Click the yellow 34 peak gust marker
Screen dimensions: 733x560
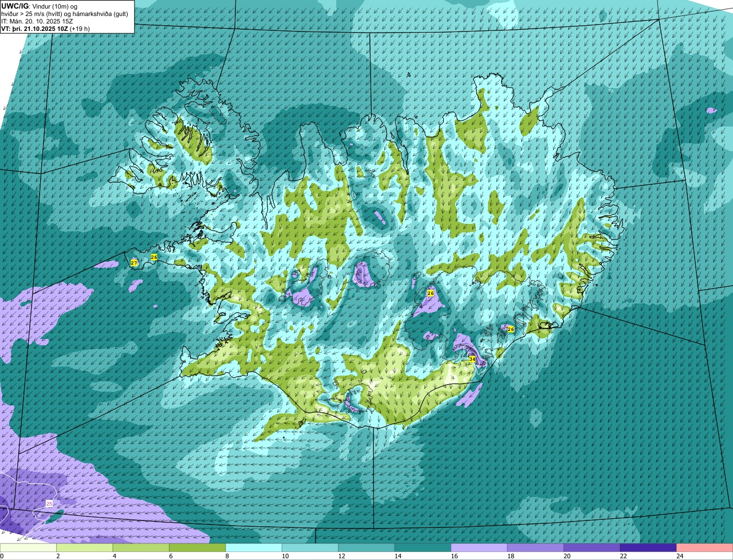tap(472, 359)
